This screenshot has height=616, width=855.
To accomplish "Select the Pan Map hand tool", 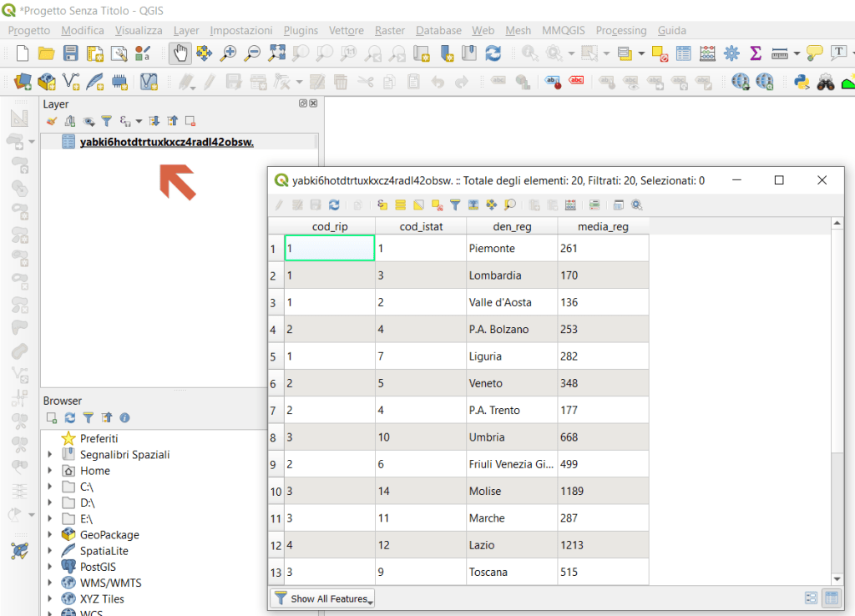I will [180, 53].
